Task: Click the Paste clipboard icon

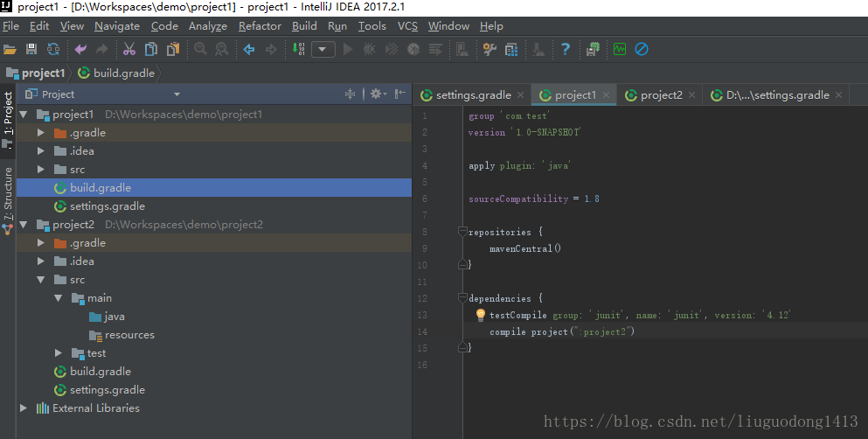Action: point(173,49)
